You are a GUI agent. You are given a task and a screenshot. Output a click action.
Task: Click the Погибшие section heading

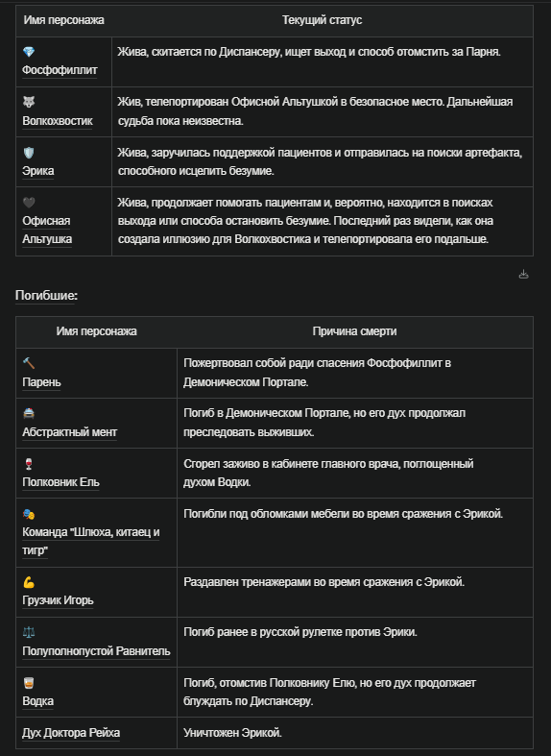[x=46, y=295]
